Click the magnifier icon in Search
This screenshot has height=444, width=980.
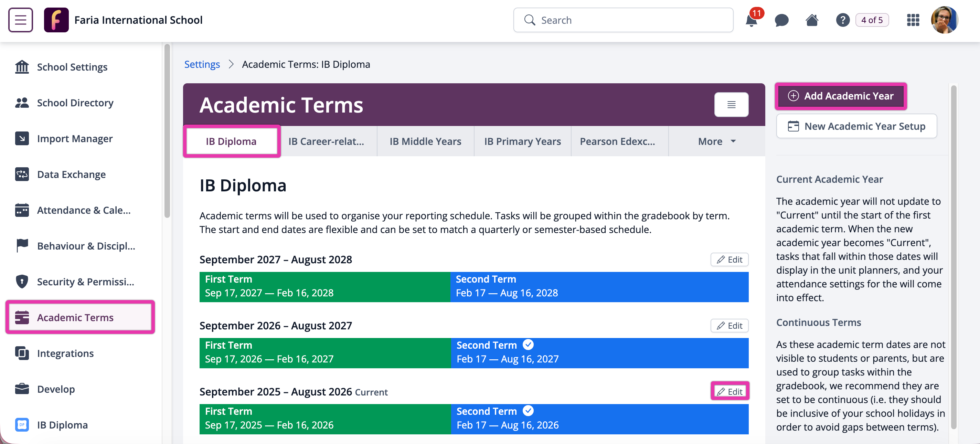point(530,20)
